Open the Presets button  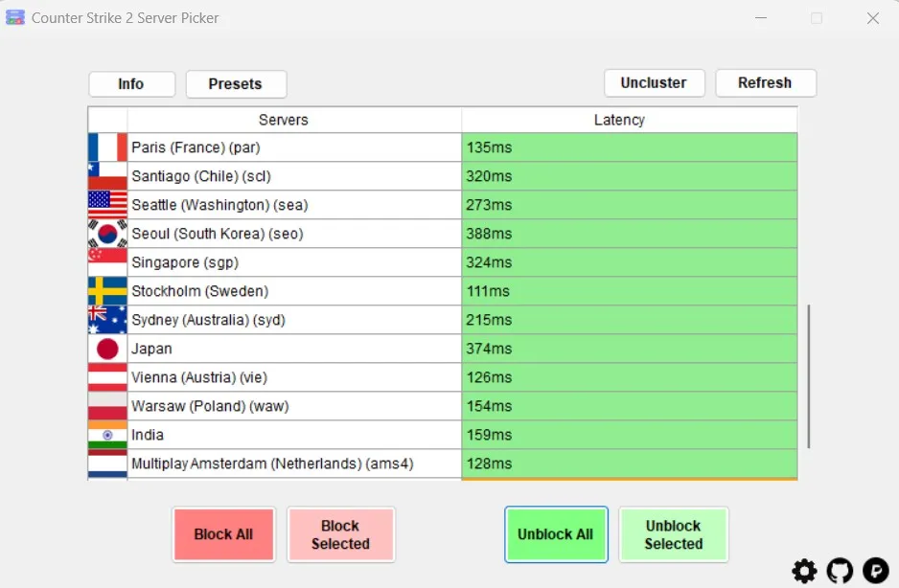[x=236, y=83]
